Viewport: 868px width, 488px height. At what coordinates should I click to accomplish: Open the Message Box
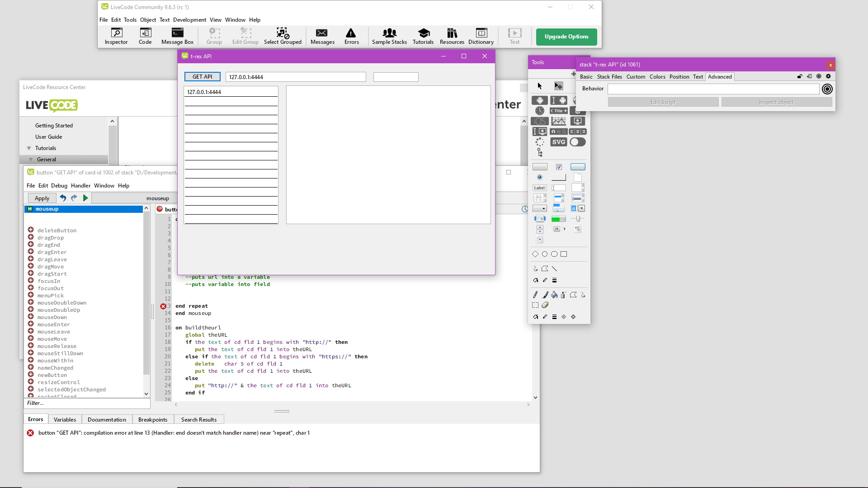pyautogui.click(x=177, y=36)
